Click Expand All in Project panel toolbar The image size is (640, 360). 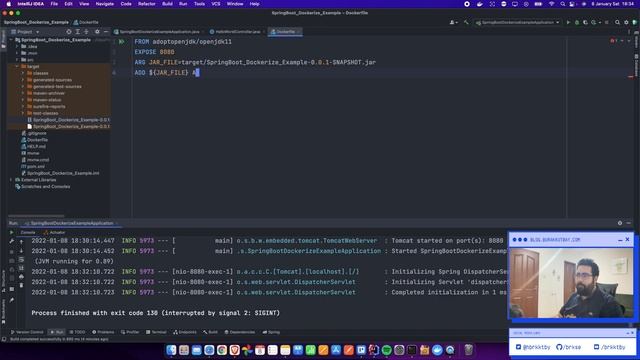click(x=78, y=31)
